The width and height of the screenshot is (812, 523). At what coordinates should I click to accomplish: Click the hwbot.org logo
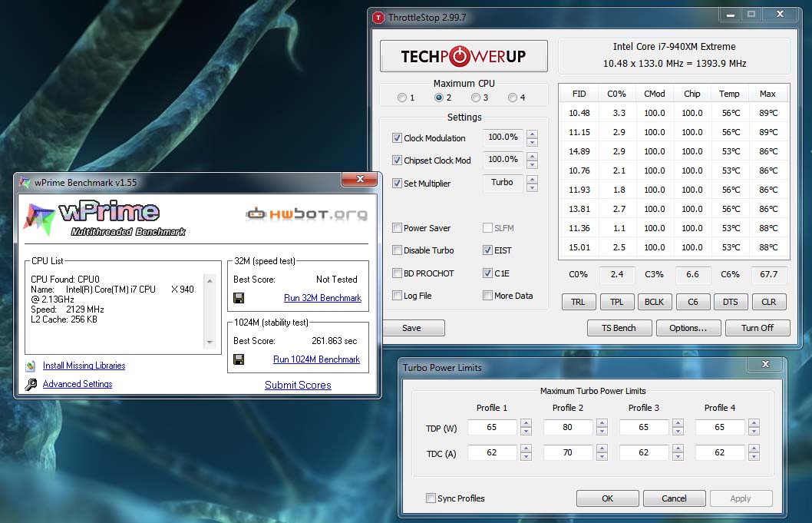tap(306, 214)
